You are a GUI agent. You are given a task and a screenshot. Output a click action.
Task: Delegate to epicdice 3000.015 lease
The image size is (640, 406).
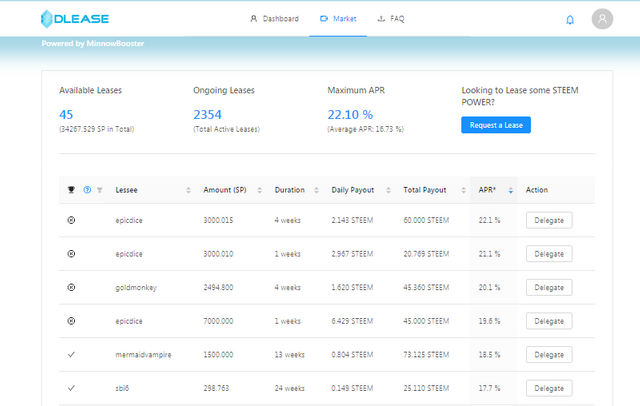(x=549, y=220)
